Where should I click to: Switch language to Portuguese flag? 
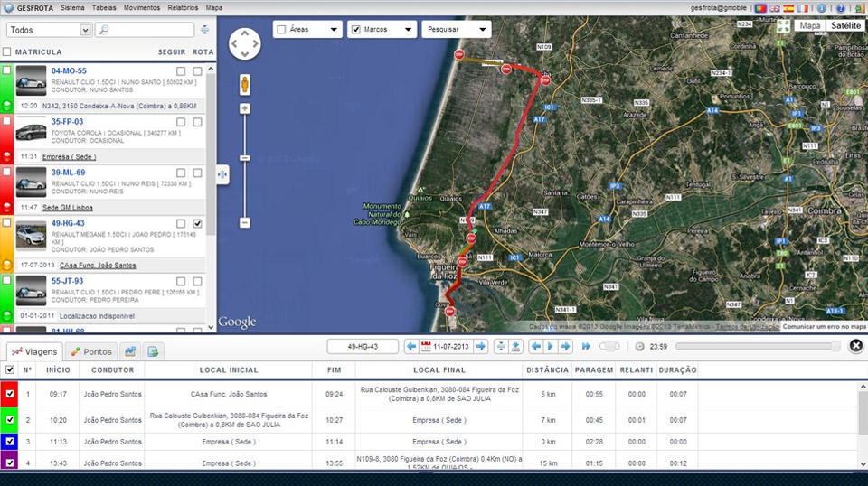click(x=760, y=8)
